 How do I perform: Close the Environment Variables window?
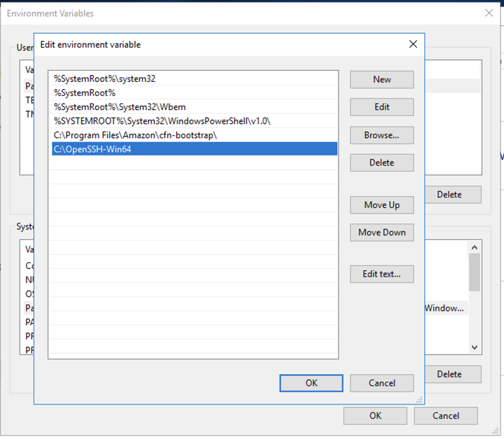coord(489,13)
